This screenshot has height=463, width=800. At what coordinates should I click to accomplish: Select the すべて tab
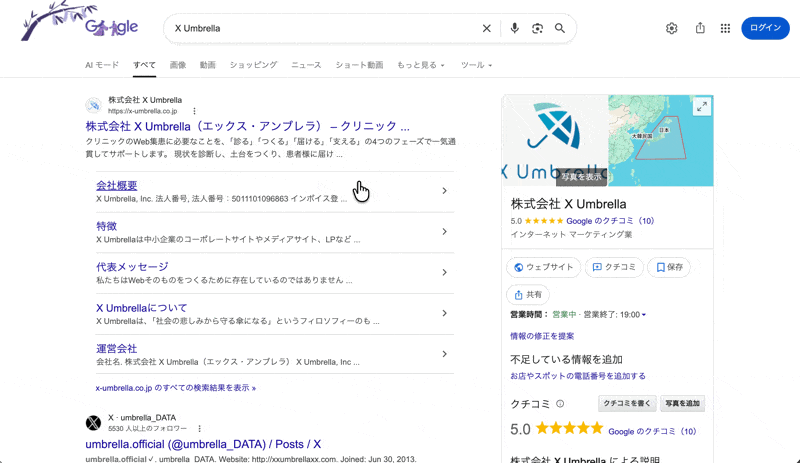click(x=144, y=65)
